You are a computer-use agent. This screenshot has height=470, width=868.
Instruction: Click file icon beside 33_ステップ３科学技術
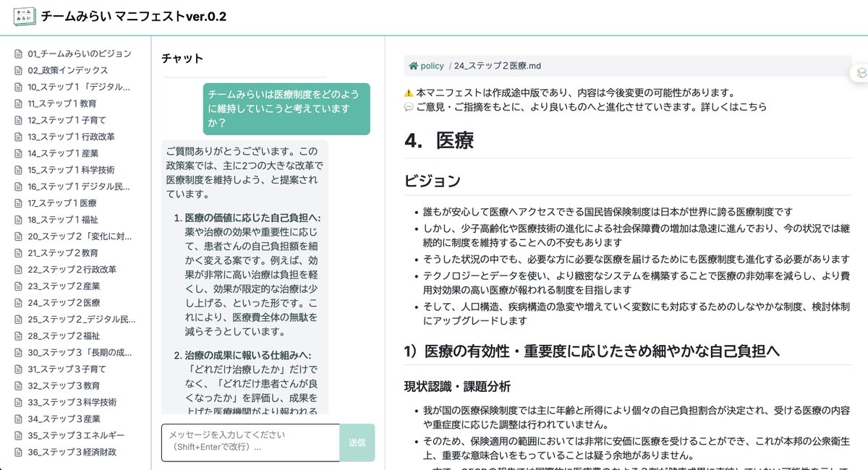(x=19, y=403)
